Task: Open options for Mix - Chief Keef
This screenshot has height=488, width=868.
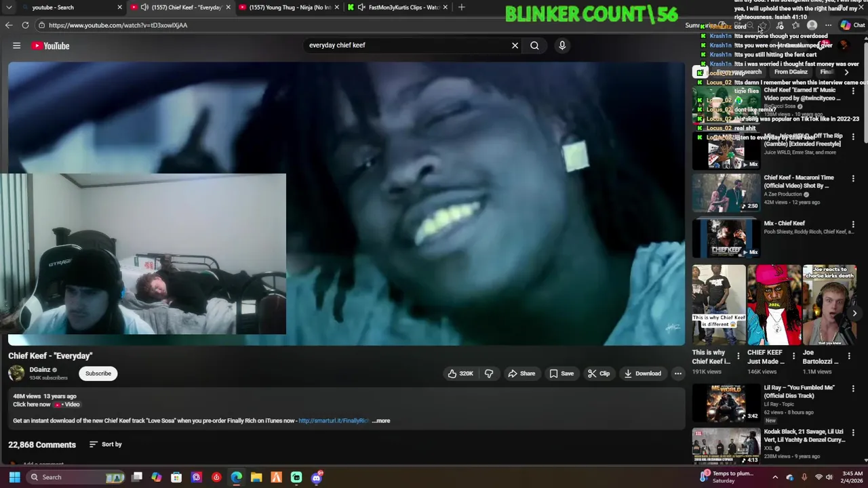Action: 853,224
